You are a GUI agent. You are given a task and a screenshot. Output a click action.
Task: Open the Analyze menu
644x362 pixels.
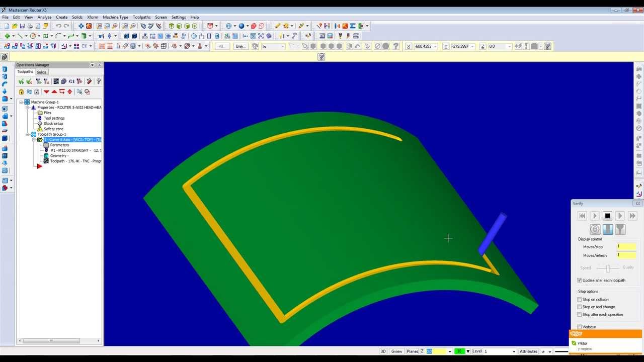pos(44,17)
